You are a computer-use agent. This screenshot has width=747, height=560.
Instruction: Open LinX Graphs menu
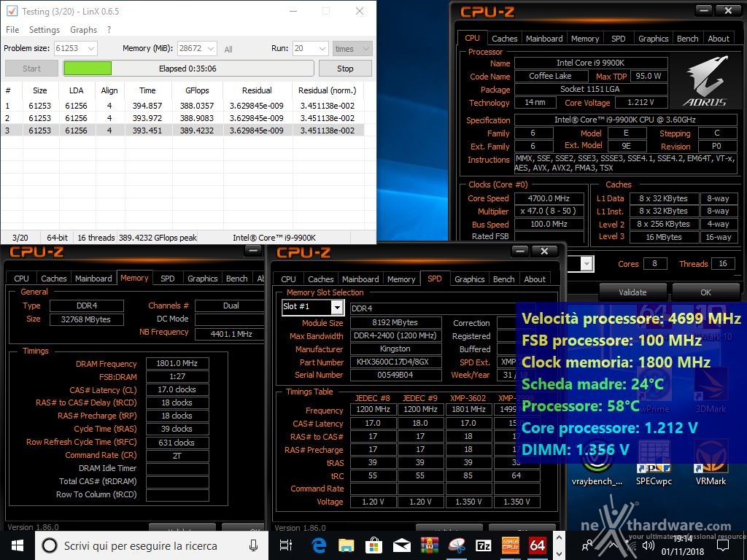point(83,29)
